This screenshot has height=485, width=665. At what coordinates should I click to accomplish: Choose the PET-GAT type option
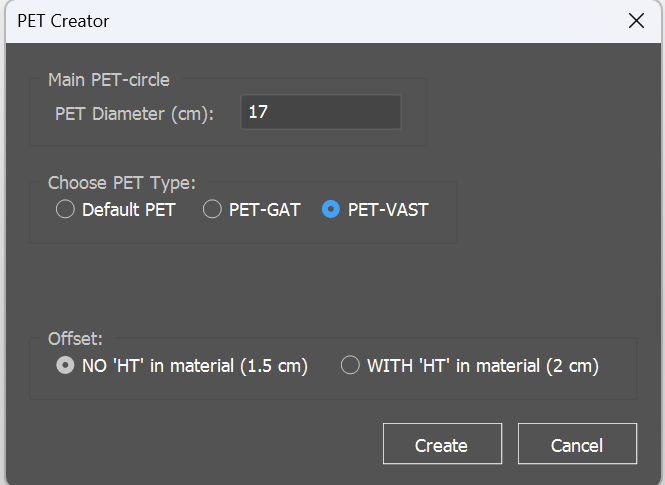tap(212, 210)
